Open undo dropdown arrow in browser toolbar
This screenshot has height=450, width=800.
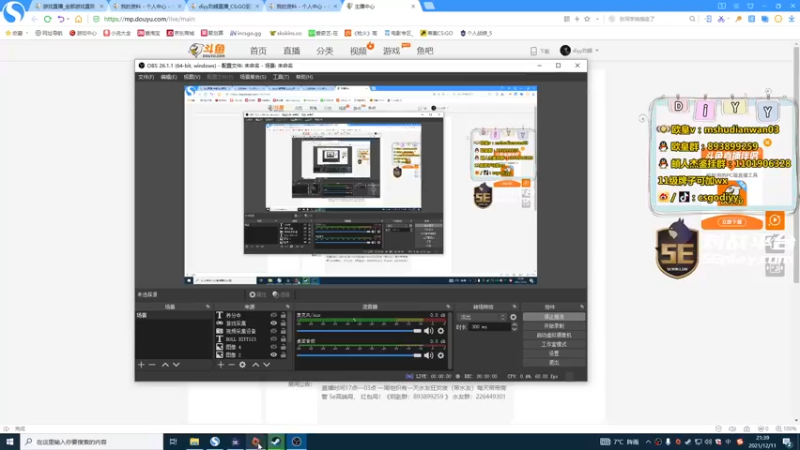coord(68,19)
